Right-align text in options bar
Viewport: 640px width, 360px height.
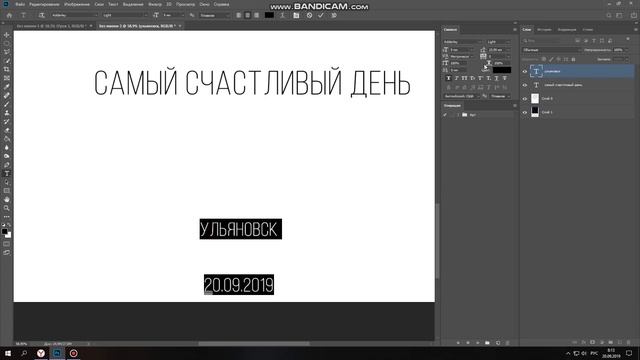256,15
